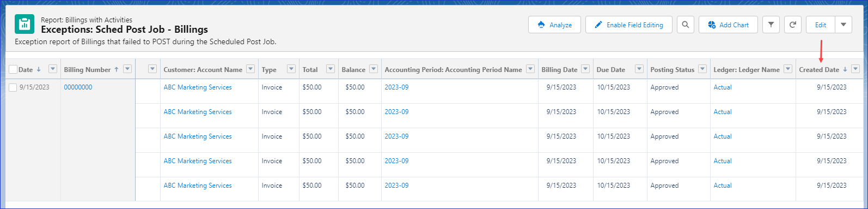
Task: Open the Billing Date column menu
Action: [x=585, y=69]
